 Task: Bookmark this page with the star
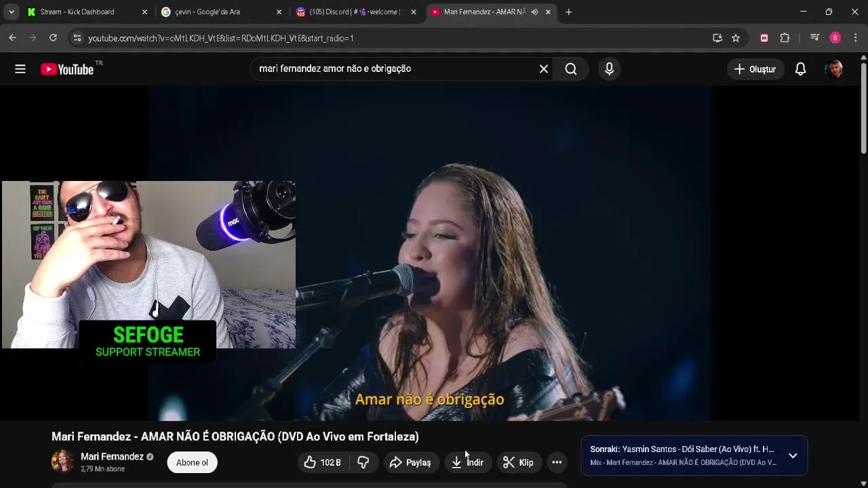coord(736,38)
